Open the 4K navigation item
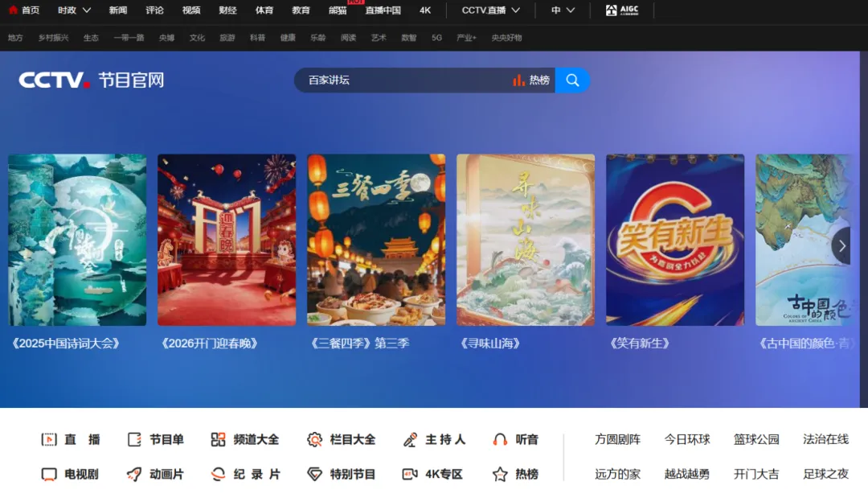Screen dimensions: 868x502 425,10
